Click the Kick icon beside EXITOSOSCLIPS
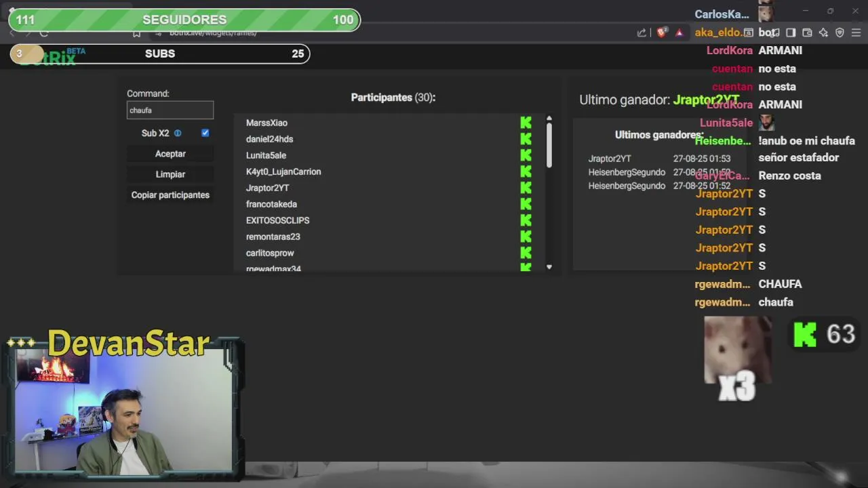 [x=526, y=220]
